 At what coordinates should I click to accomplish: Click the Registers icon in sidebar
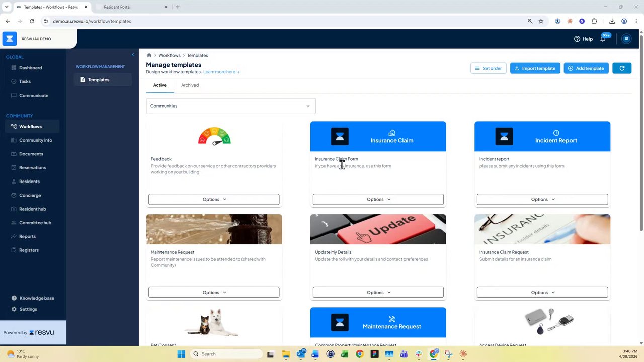tap(14, 250)
